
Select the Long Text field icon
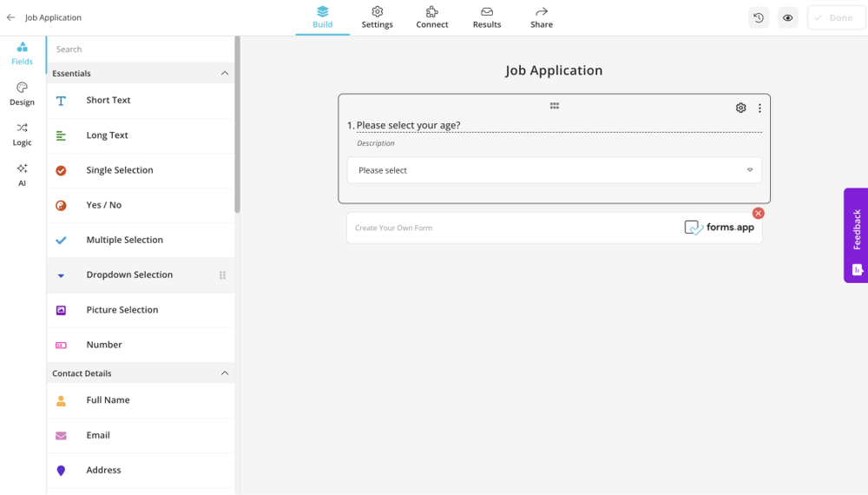click(x=61, y=135)
